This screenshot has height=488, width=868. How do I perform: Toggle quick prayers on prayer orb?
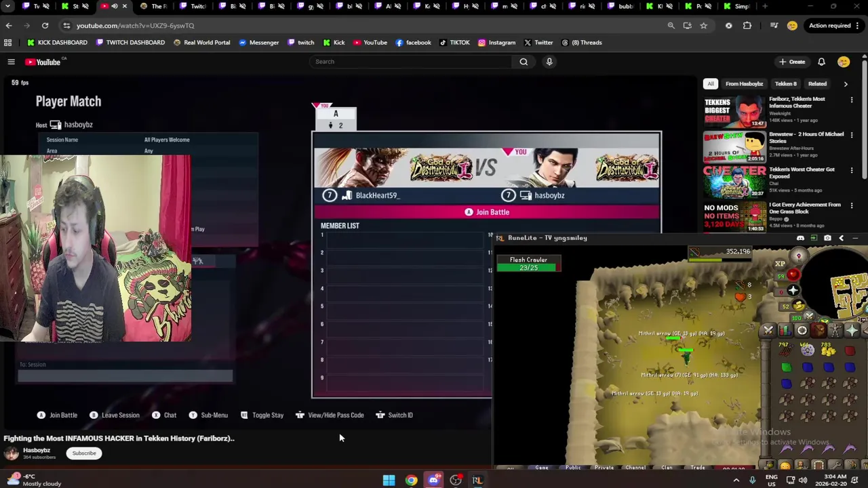(793, 291)
